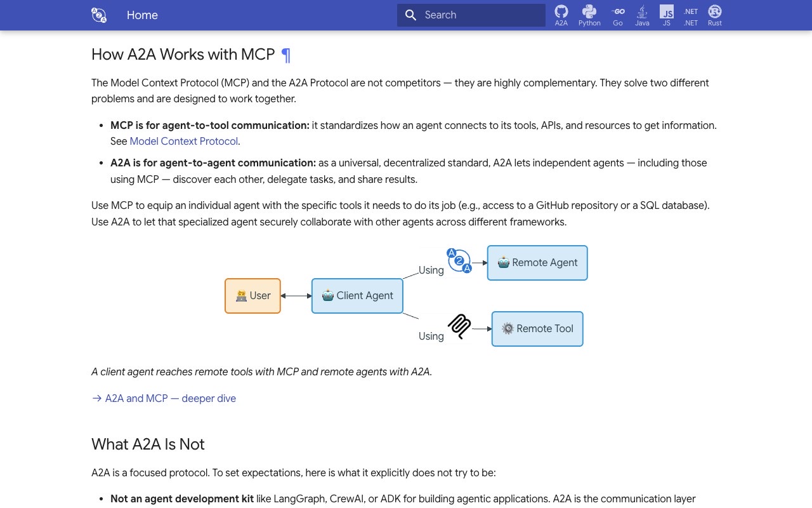
Task: Click the User box in the diagram
Action: point(252,296)
